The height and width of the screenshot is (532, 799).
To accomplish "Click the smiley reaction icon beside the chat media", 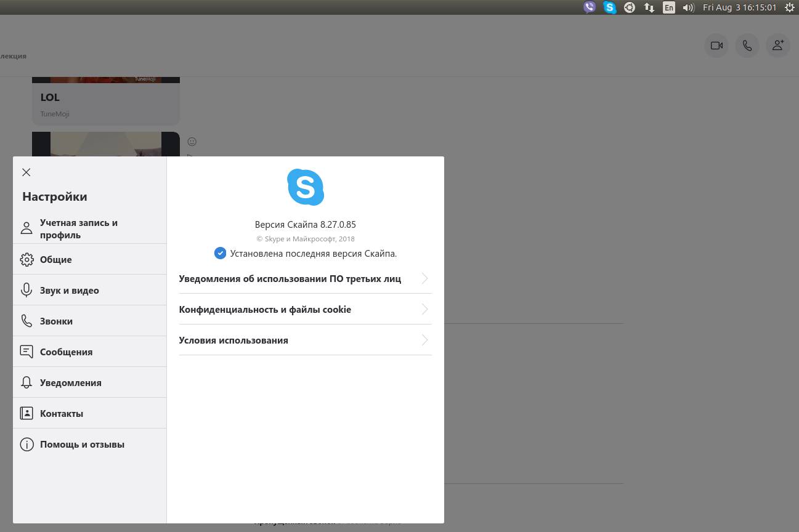I will [192, 142].
